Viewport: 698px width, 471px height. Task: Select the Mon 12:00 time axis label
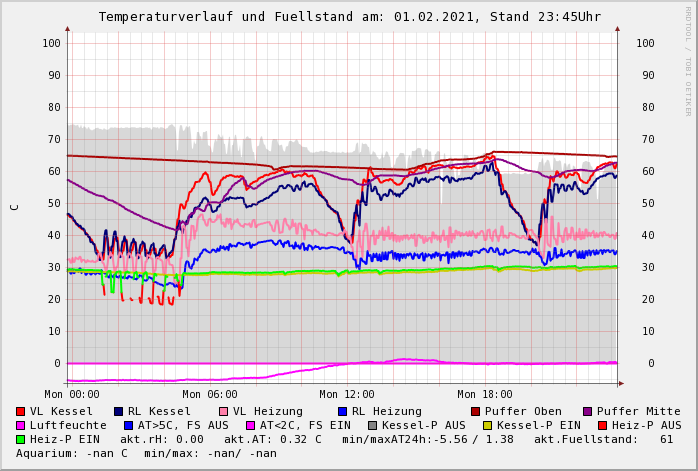[347, 394]
